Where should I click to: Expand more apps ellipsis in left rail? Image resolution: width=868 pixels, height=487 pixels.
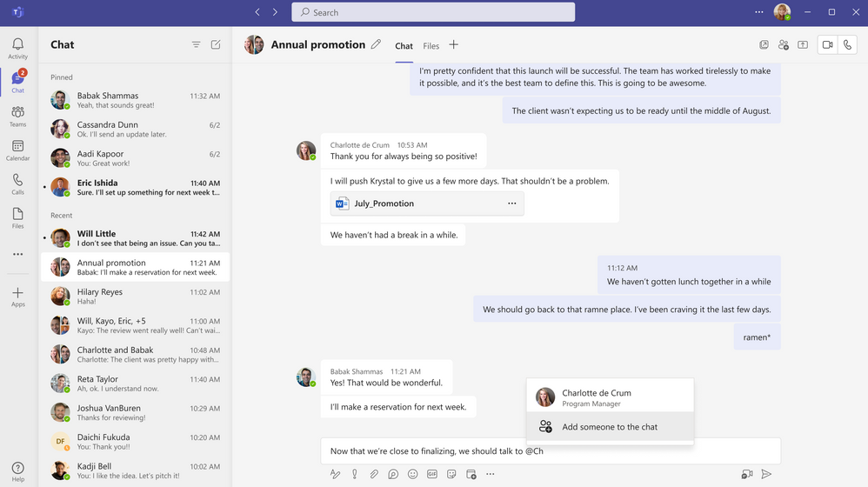[17, 255]
